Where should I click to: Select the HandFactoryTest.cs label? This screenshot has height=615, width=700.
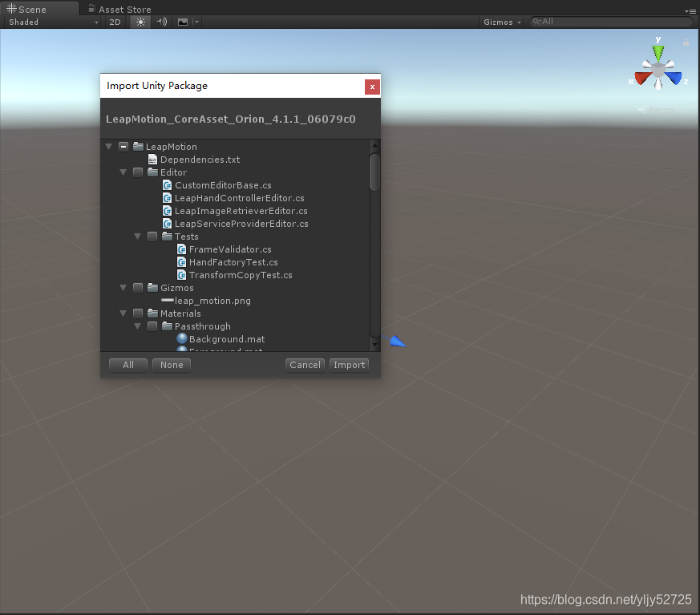(233, 262)
